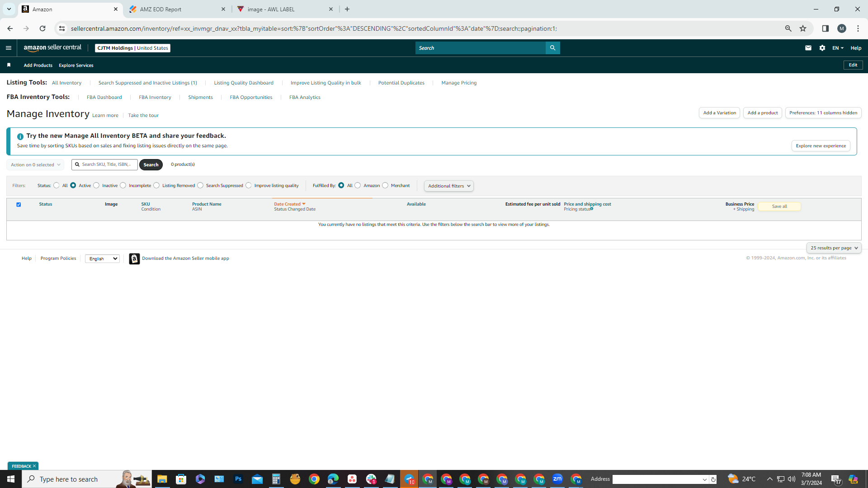Open the EN language dropdown in header
Image resolution: width=868 pixels, height=488 pixels.
tap(838, 48)
